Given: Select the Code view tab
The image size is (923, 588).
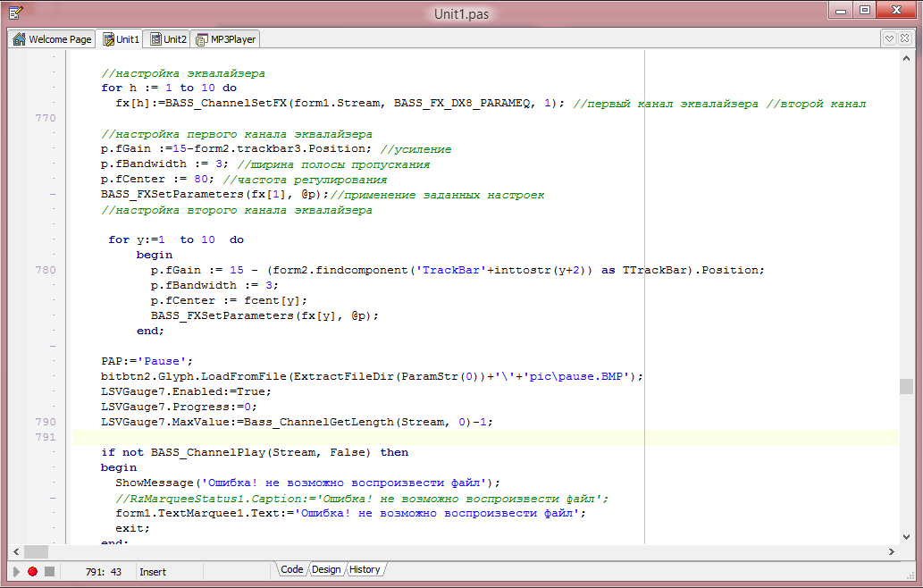Looking at the screenshot, I should click(291, 569).
